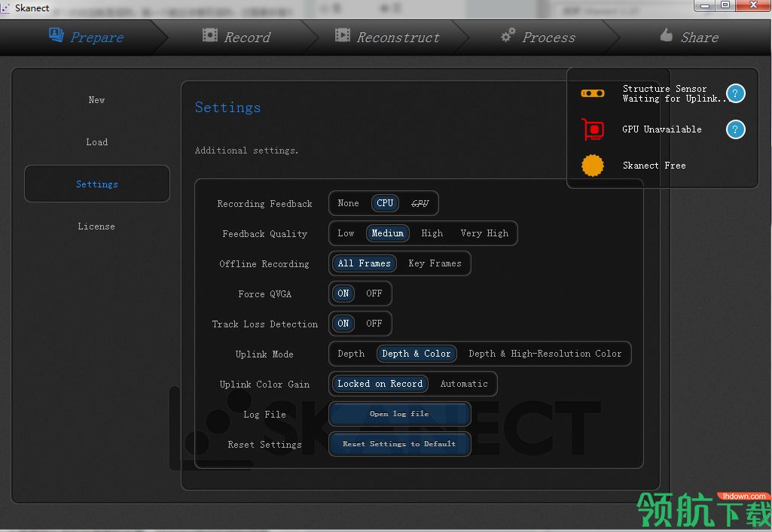The height and width of the screenshot is (532, 772).
Task: Turn Track Loss Detection OFF
Action: 374,324
